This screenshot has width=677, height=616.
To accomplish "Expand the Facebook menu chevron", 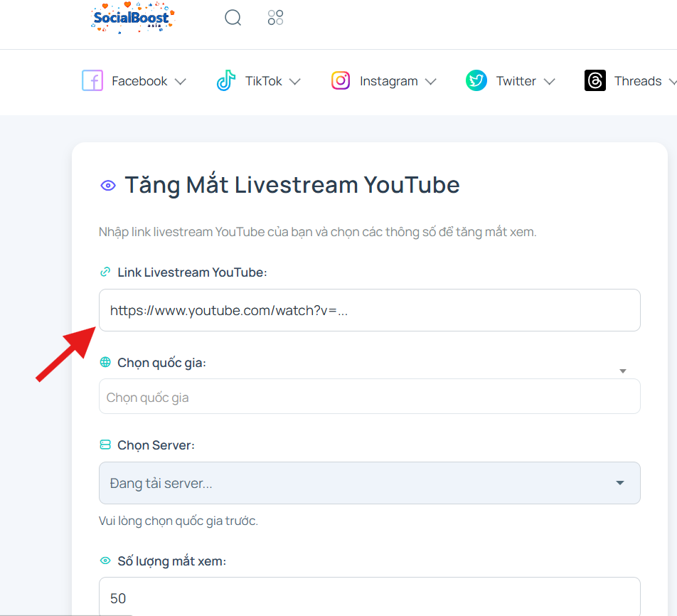I will point(180,81).
